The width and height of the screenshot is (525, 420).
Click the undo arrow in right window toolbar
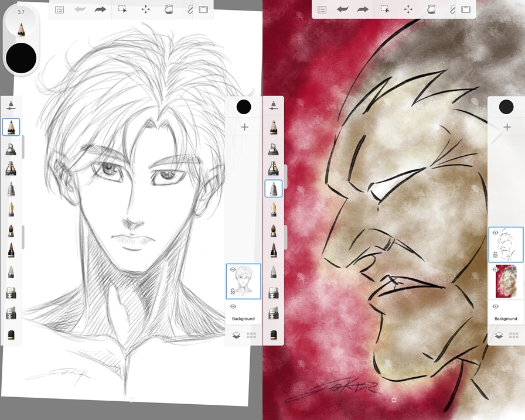tap(342, 9)
